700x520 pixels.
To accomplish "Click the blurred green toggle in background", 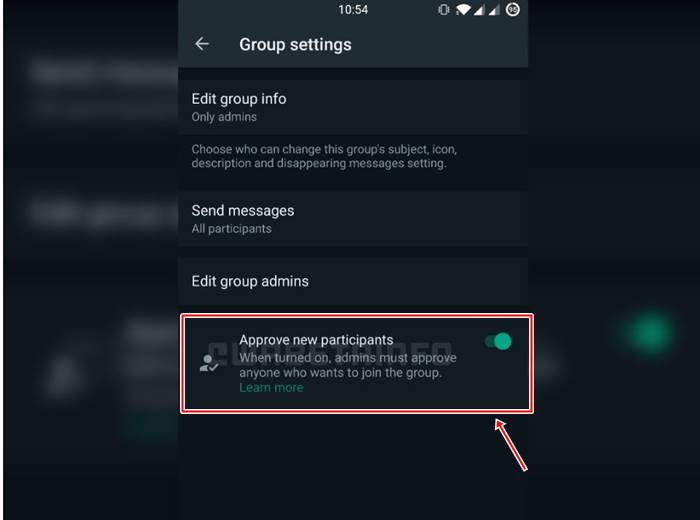I will pyautogui.click(x=650, y=333).
